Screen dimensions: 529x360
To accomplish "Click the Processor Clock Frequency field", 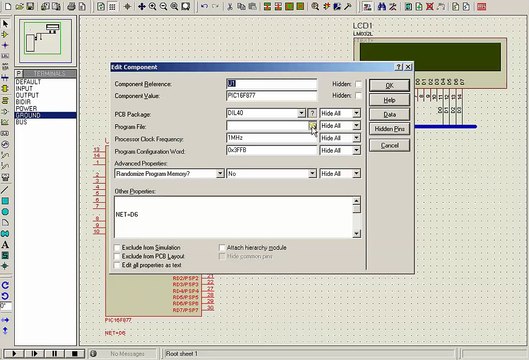I will click(272, 138).
